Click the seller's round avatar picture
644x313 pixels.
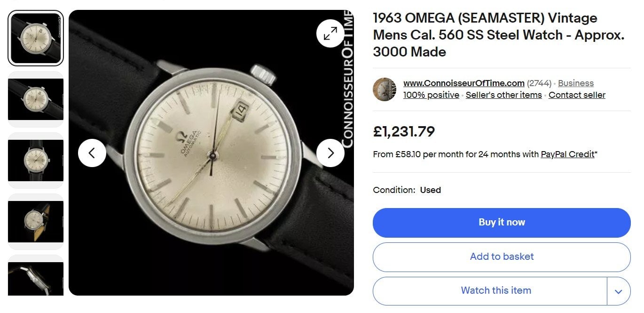coord(385,89)
